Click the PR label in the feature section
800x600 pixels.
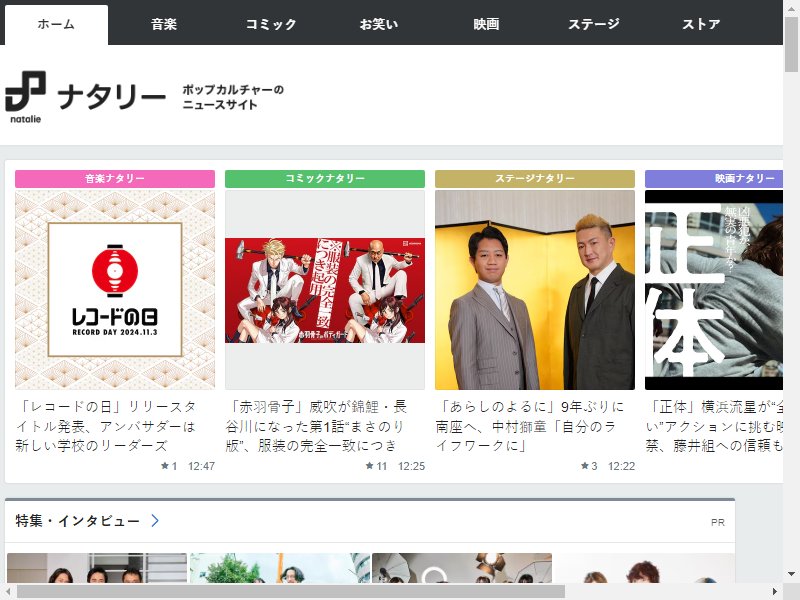point(718,522)
